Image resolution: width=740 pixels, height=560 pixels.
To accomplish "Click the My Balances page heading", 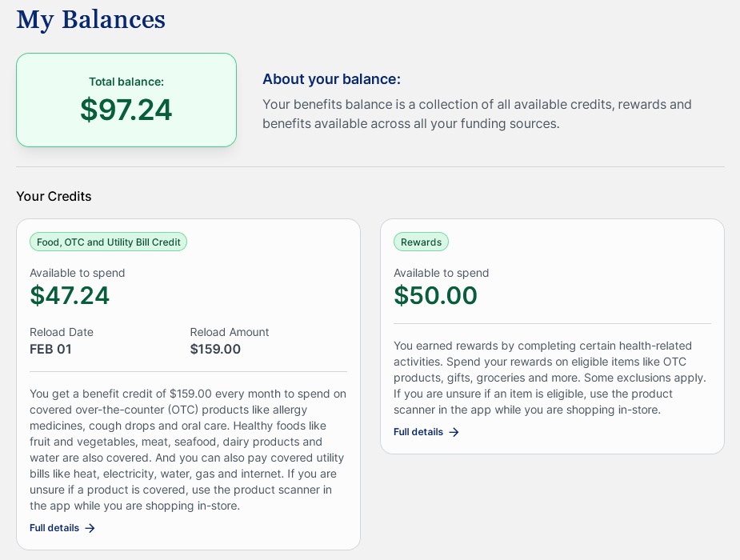I will pyautogui.click(x=90, y=19).
